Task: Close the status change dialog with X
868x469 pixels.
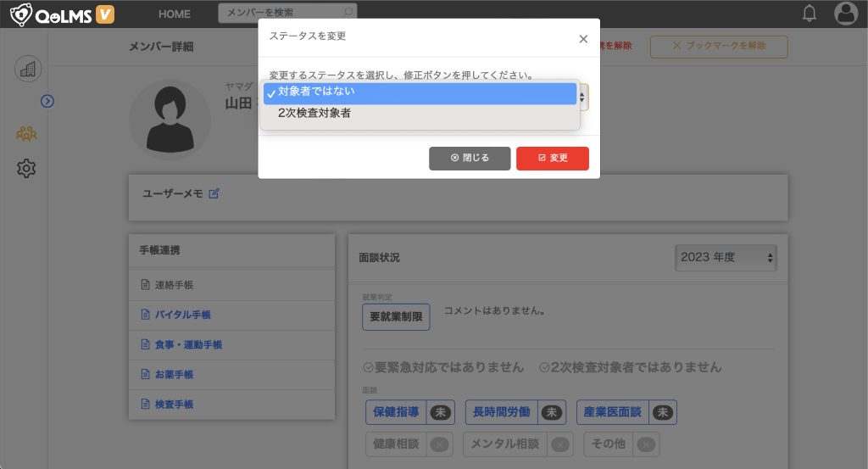Action: pyautogui.click(x=583, y=39)
